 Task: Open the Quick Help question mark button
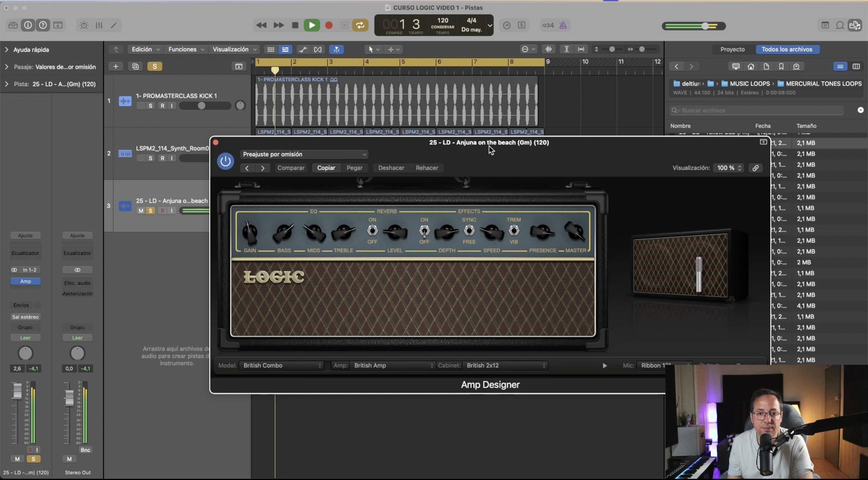(x=43, y=25)
